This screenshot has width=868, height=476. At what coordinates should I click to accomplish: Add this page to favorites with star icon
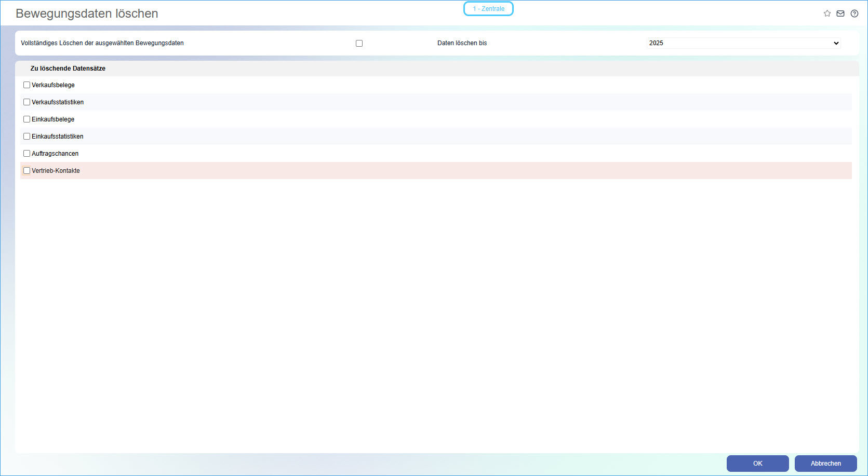tap(827, 13)
